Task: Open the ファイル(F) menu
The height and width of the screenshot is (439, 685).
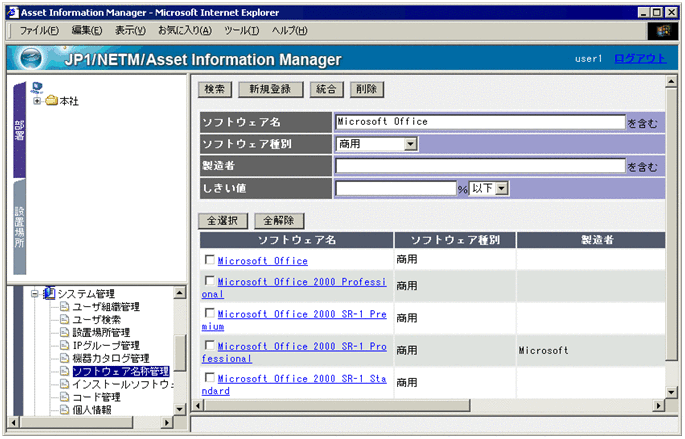Action: tap(40, 31)
